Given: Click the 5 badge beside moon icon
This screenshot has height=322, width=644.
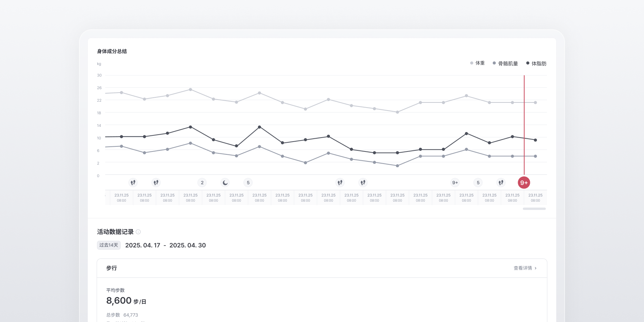Looking at the screenshot, I should (248, 183).
